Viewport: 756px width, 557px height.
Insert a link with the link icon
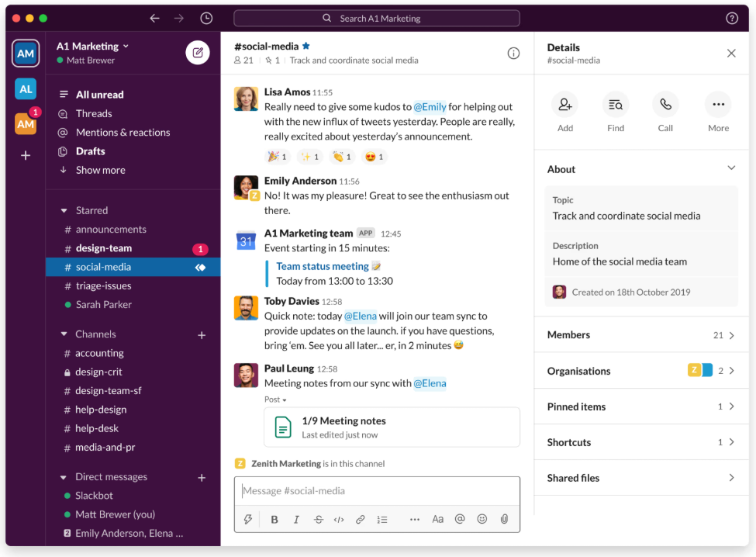(x=360, y=520)
